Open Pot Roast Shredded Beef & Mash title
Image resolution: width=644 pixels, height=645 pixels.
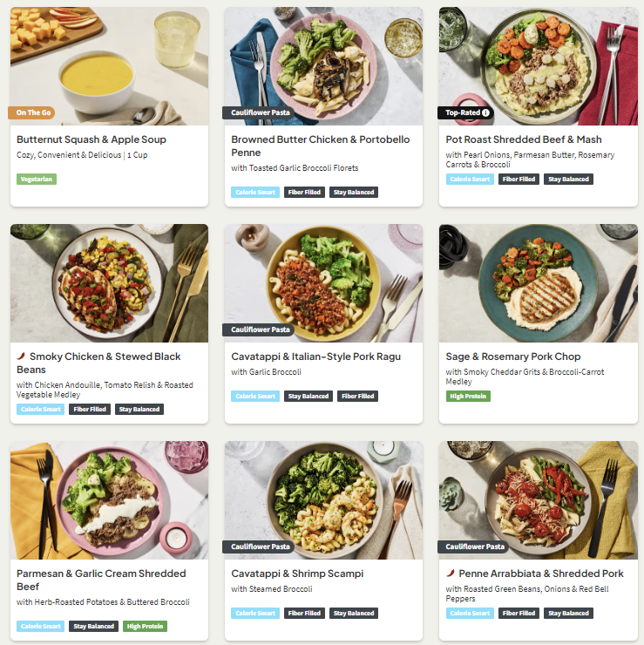pyautogui.click(x=524, y=139)
